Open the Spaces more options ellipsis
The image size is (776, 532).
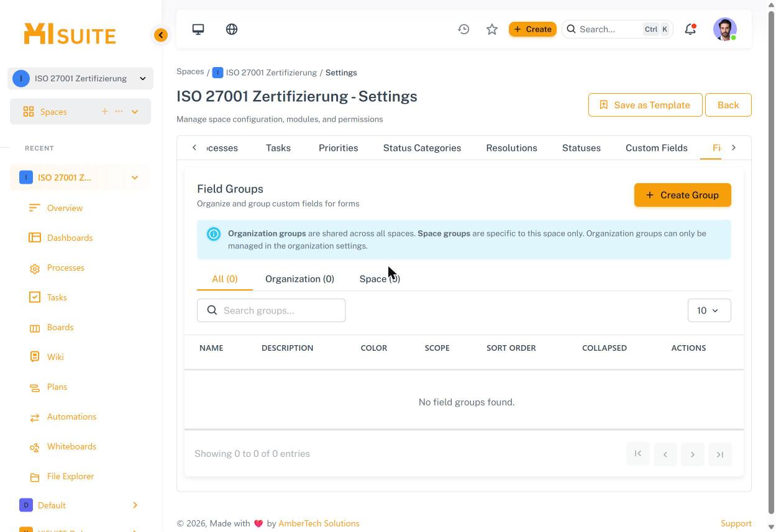(x=119, y=112)
